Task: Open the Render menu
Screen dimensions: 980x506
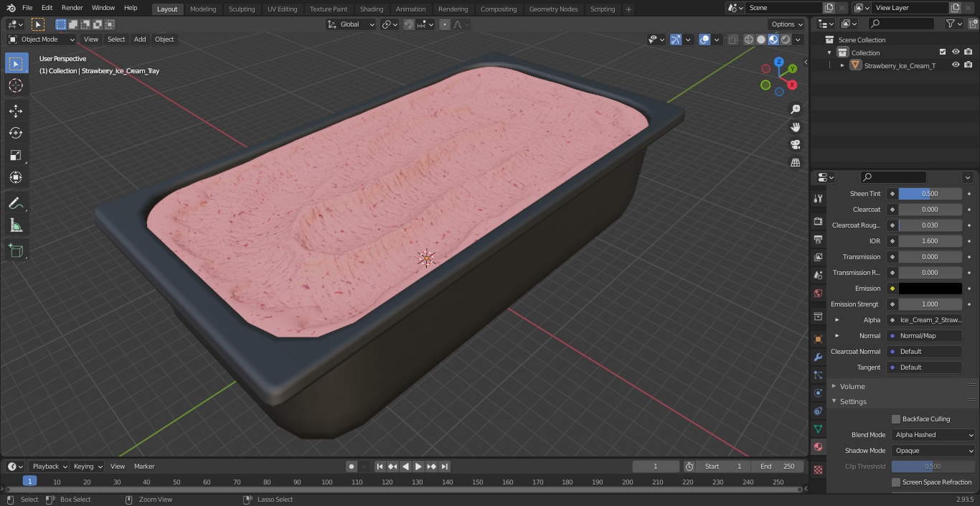Action: 72,8
